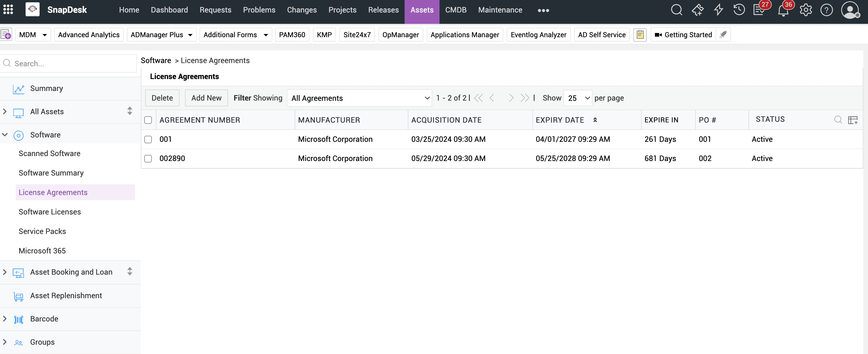
Task: Click the sidebar Search field
Action: pos(69,63)
